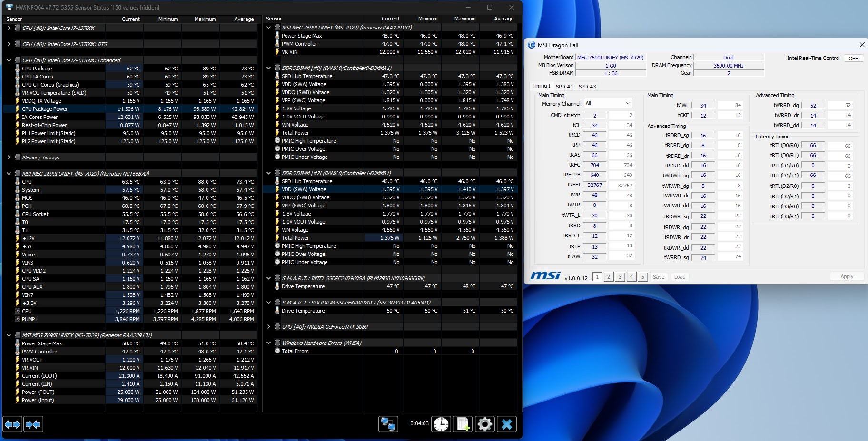The width and height of the screenshot is (868, 441).
Task: Collapse the Nuvoton NCT6687D section
Action: [x=9, y=174]
